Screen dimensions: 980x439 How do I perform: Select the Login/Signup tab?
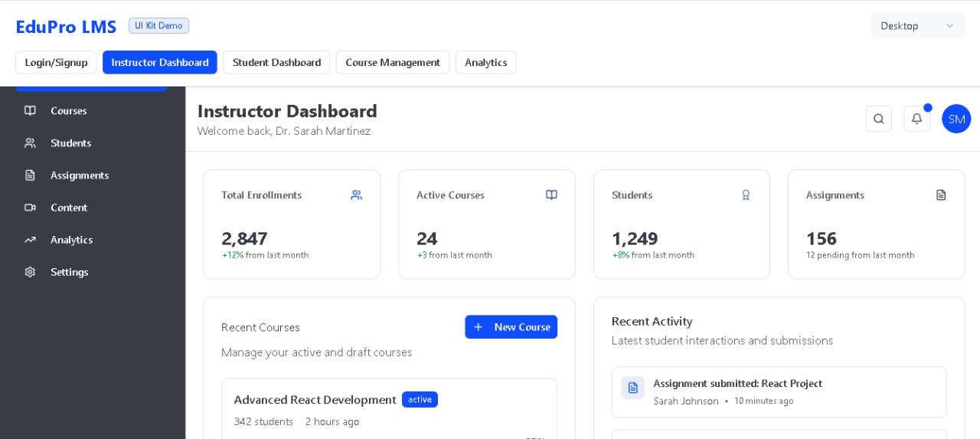pos(56,63)
